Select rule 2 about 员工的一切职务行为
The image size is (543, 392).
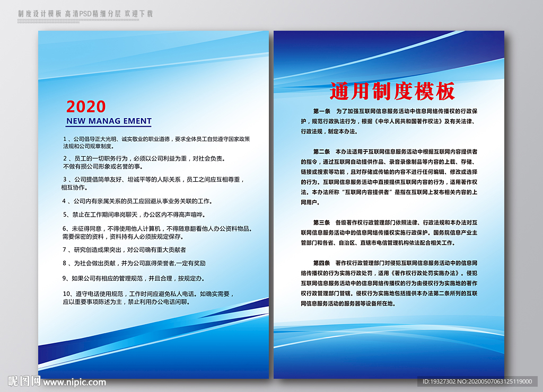pyautogui.click(x=144, y=162)
